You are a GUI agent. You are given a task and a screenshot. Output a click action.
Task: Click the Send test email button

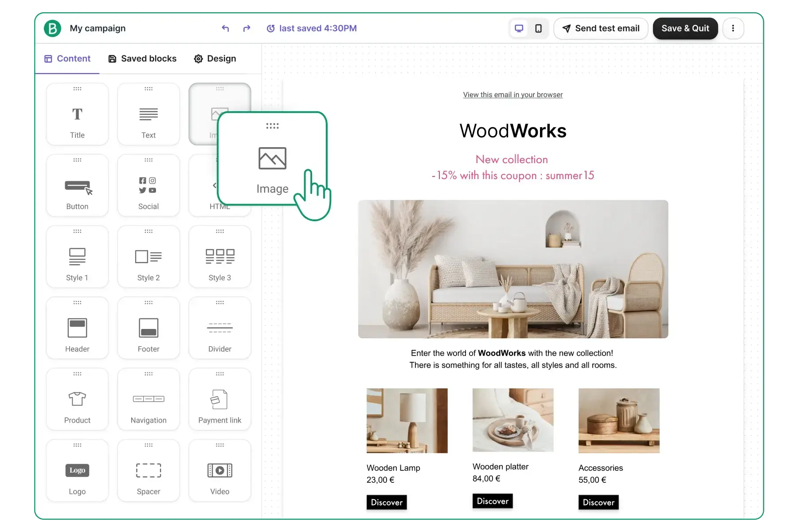pyautogui.click(x=601, y=28)
